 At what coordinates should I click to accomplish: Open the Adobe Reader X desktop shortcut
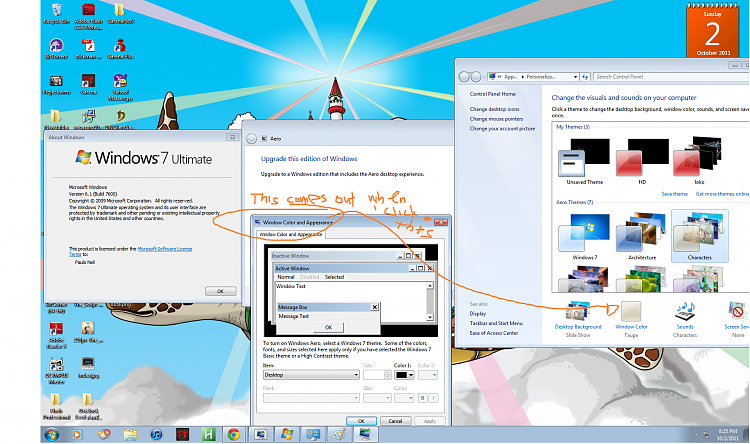pyautogui.click(x=56, y=335)
